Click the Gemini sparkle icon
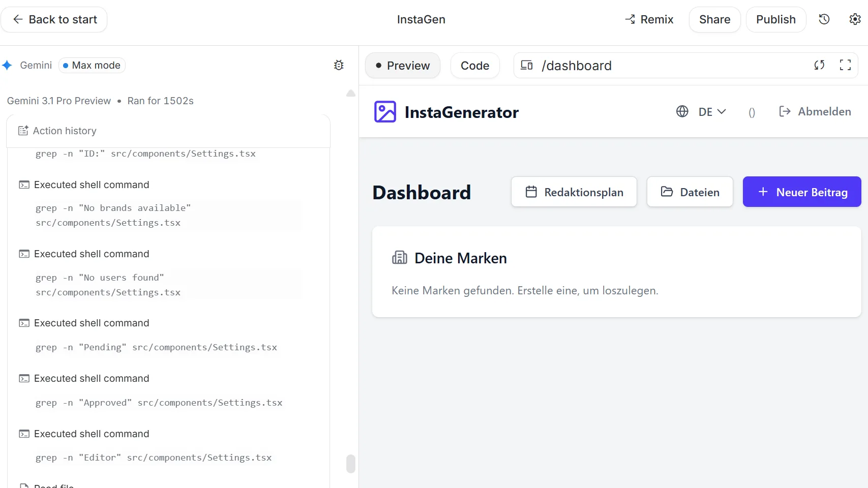The height and width of the screenshot is (488, 868). point(7,65)
